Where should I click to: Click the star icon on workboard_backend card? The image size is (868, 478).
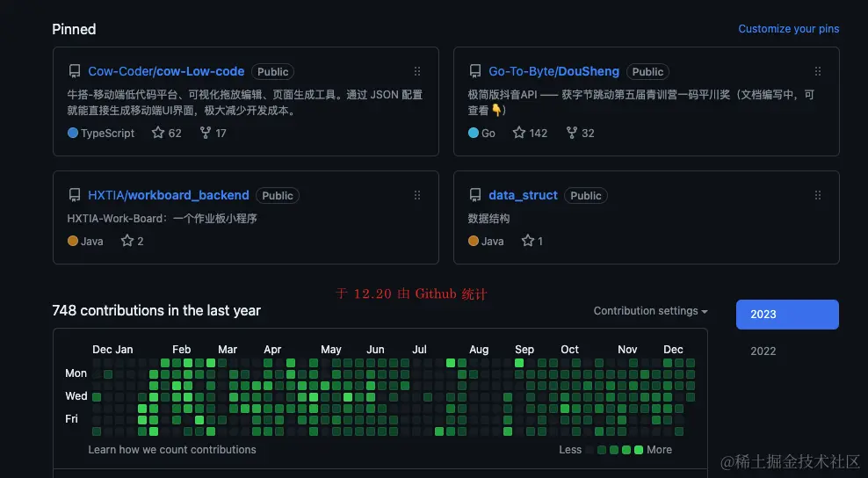click(127, 241)
